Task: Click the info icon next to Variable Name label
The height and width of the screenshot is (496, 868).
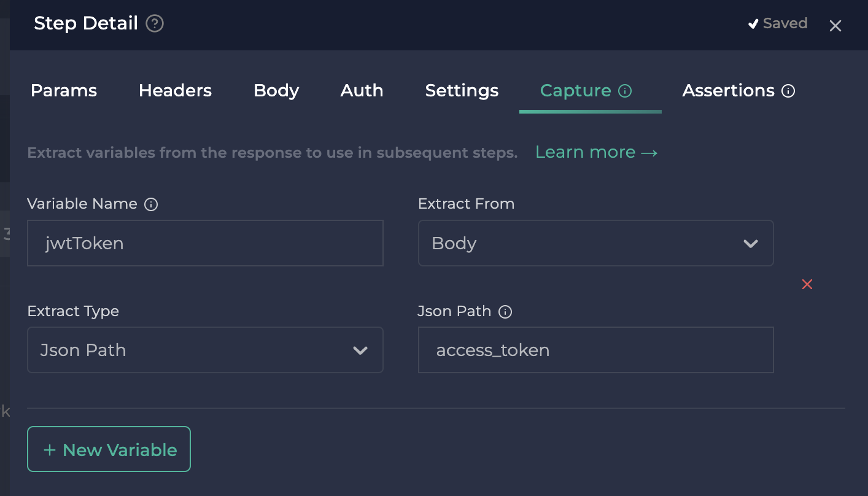Action: pos(150,204)
